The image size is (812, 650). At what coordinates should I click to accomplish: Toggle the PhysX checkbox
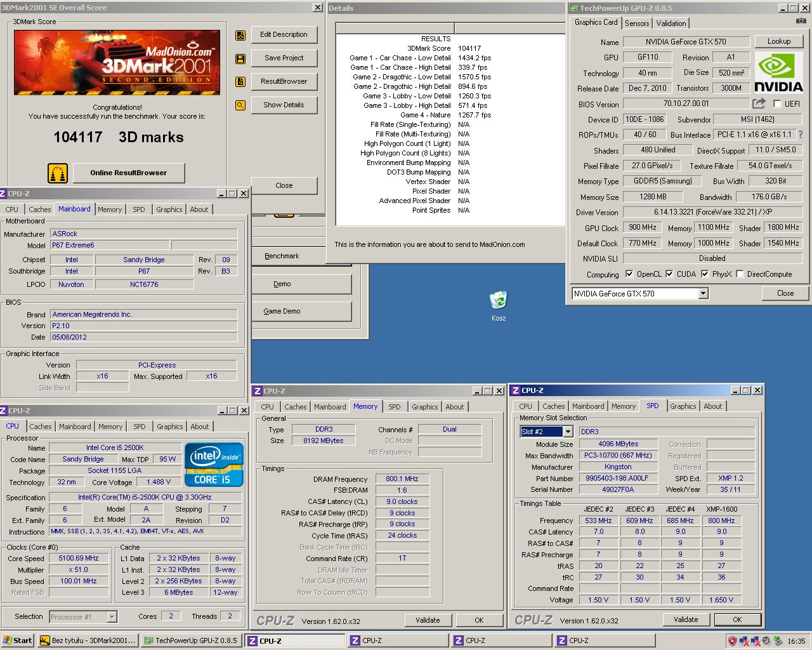[x=705, y=274]
